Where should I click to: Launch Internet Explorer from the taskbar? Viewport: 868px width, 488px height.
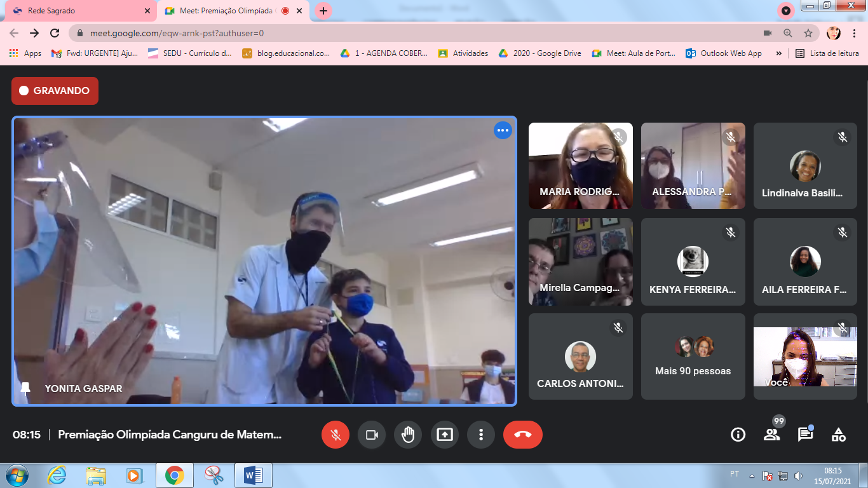tap(57, 475)
